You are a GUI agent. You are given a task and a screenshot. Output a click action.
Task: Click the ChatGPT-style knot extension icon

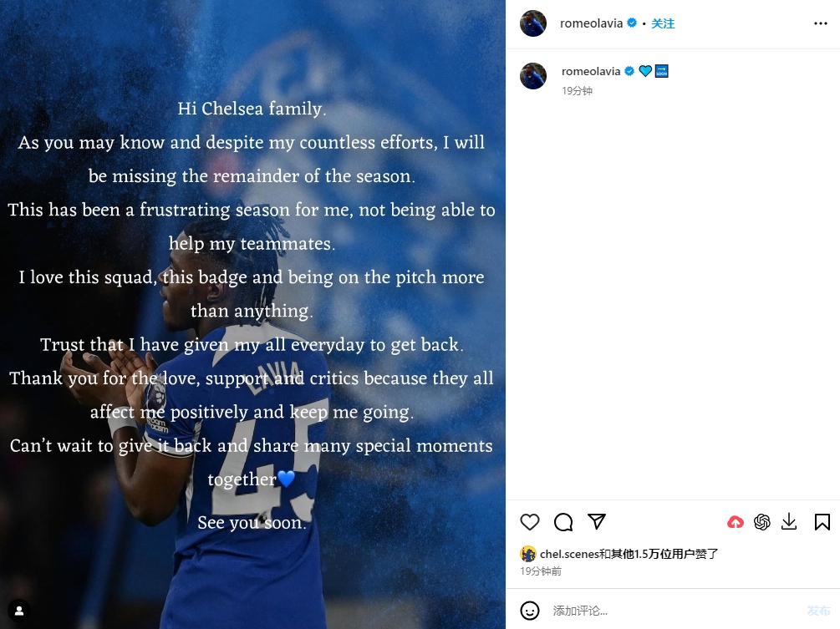pos(761,522)
